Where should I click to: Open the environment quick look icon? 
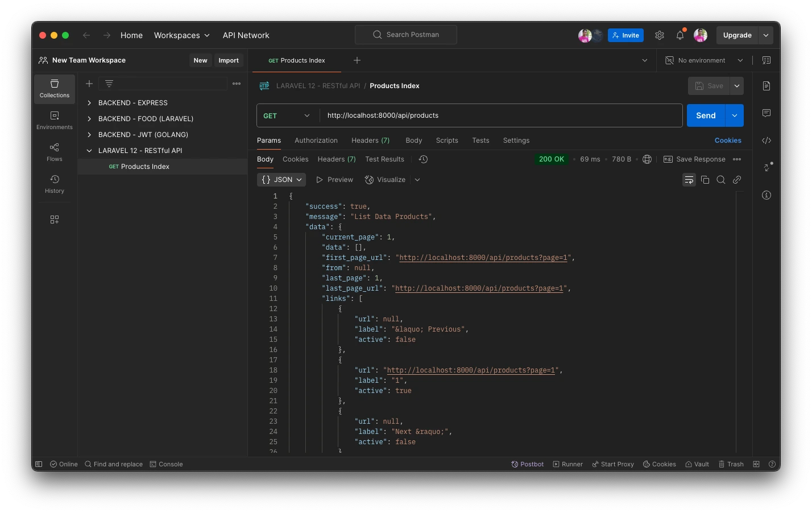(x=767, y=60)
